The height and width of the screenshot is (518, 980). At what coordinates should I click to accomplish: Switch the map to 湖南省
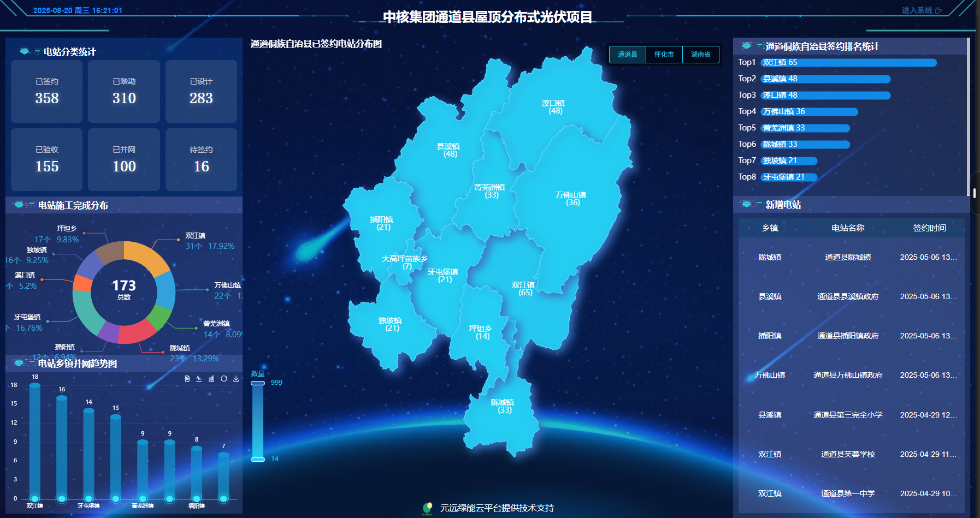700,55
